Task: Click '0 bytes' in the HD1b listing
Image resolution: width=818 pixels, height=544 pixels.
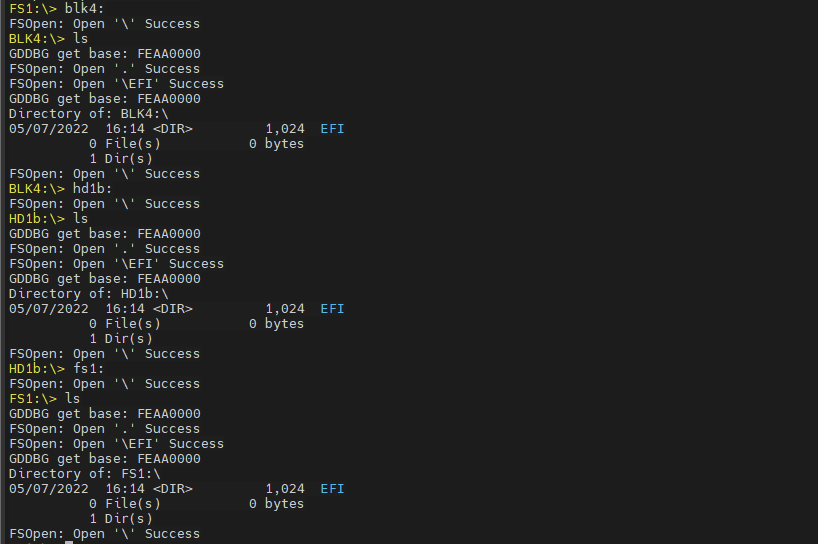Action: (276, 324)
